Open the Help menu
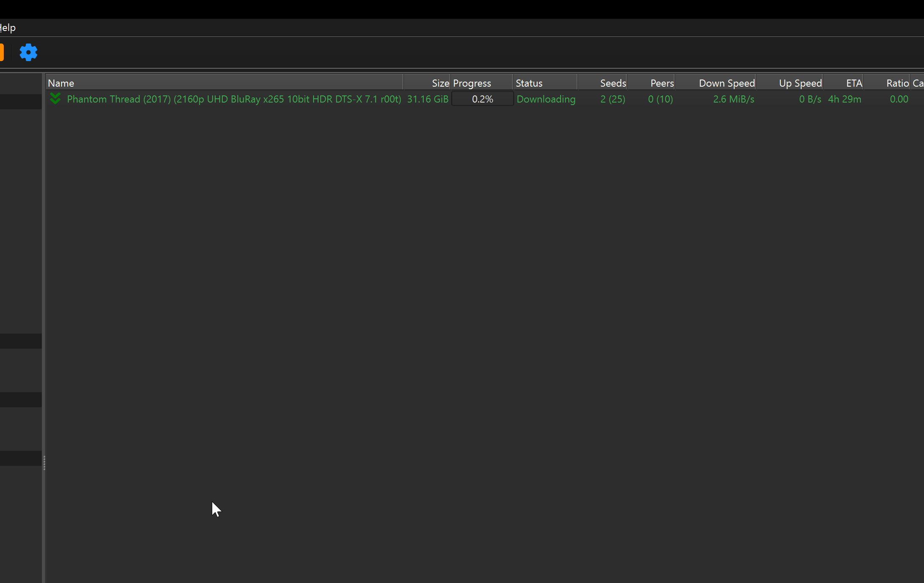The image size is (924, 583). (x=8, y=28)
